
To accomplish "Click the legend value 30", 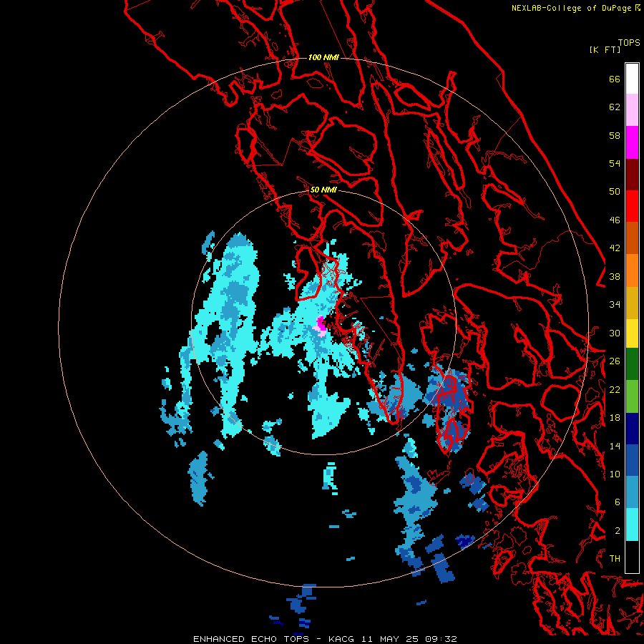I will (615, 333).
